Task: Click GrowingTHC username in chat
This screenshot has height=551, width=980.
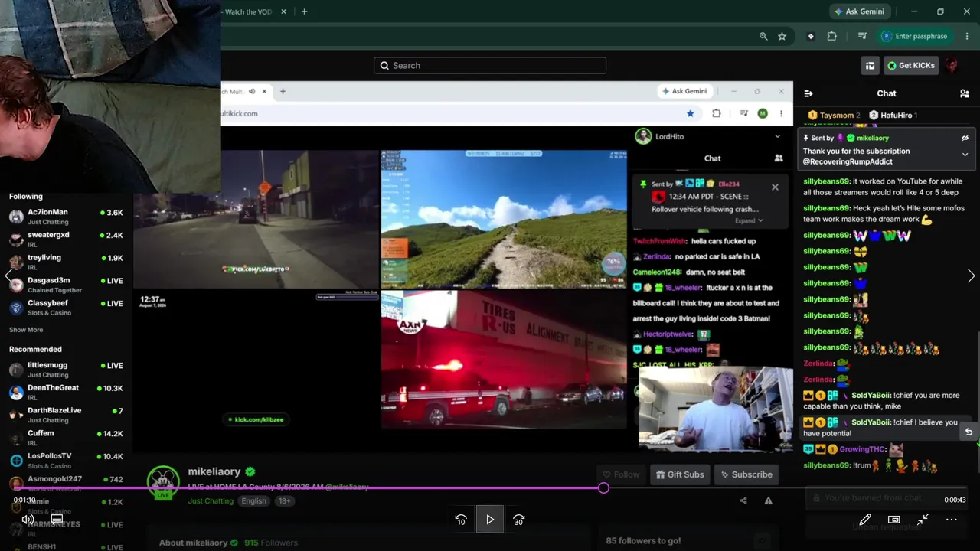Action: click(x=863, y=449)
